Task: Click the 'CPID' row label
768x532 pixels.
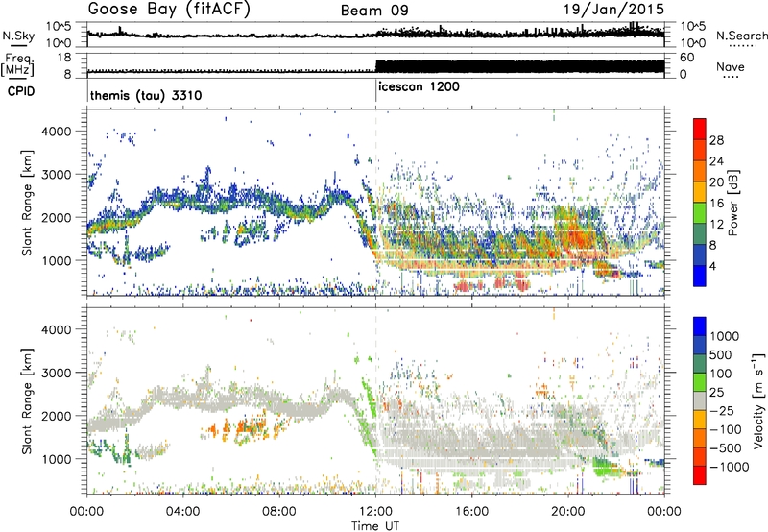Action: 21,91
